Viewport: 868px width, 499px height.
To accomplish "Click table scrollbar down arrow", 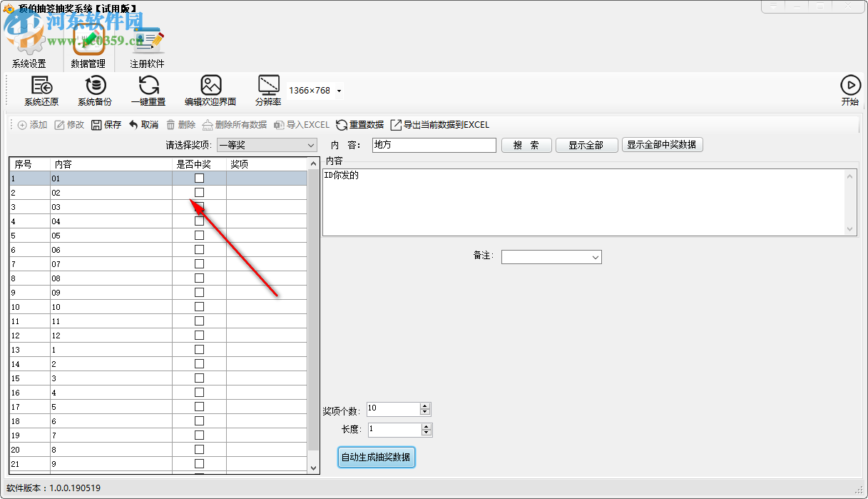I will coord(314,467).
